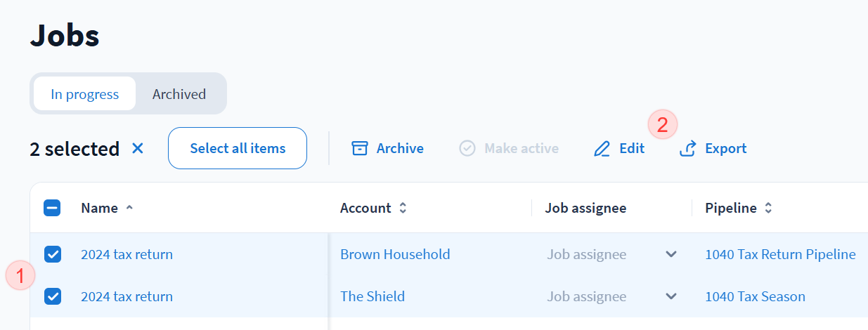Open The Shield account link
This screenshot has width=868, height=330.
click(373, 296)
